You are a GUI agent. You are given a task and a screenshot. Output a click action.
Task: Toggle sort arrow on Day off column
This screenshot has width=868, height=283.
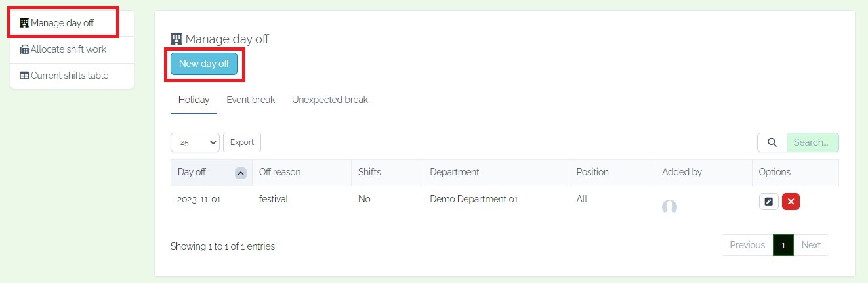point(240,173)
